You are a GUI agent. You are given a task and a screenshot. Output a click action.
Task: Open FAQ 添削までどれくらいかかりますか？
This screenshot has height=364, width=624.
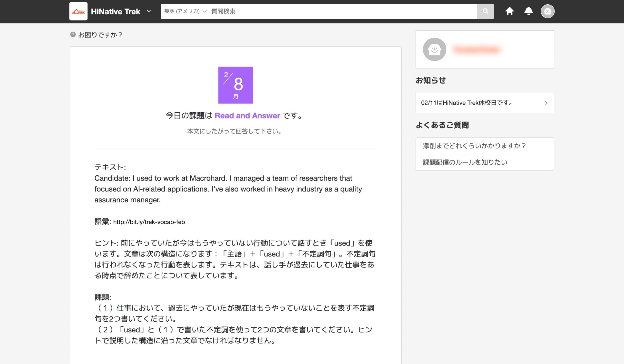click(474, 146)
